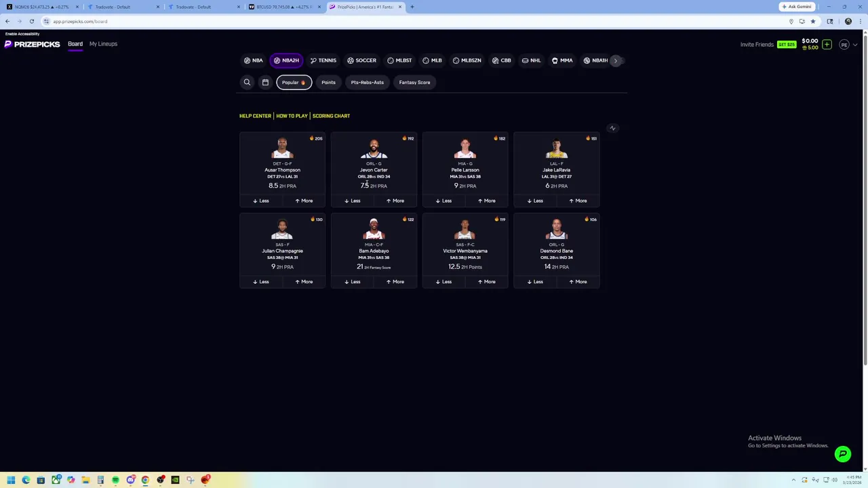Toggle the trend chart icon above cards
This screenshot has height=488, width=868.
tap(612, 128)
